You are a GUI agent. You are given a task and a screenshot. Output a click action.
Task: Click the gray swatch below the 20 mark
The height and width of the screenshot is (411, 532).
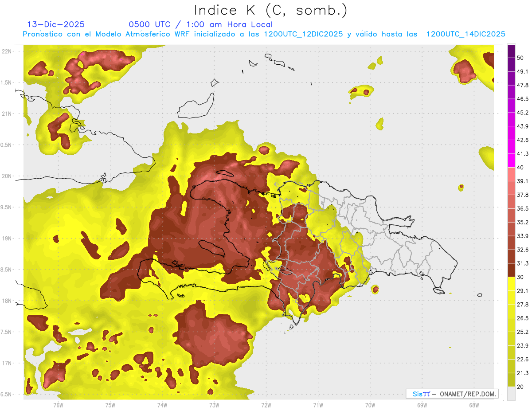[511, 394]
